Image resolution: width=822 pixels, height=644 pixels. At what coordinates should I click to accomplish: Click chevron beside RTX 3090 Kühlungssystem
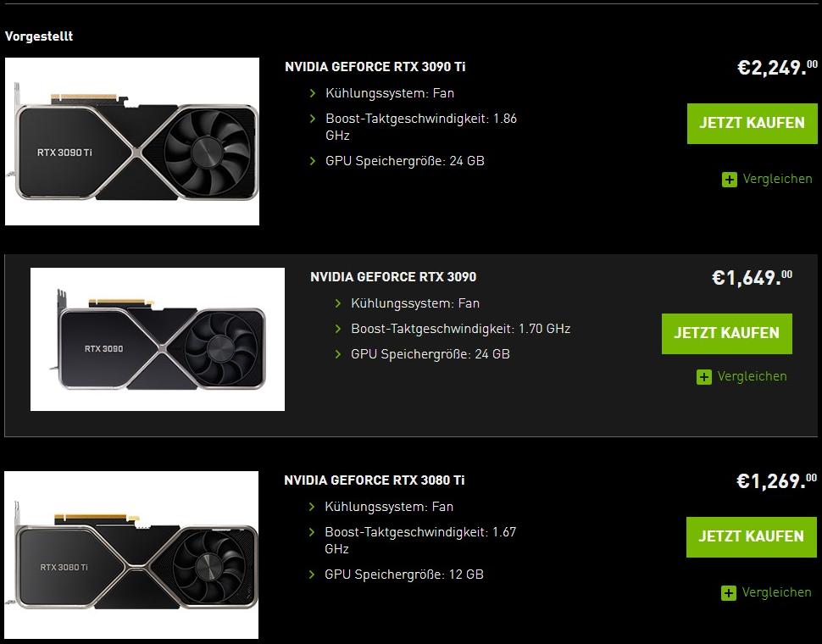[x=338, y=303]
